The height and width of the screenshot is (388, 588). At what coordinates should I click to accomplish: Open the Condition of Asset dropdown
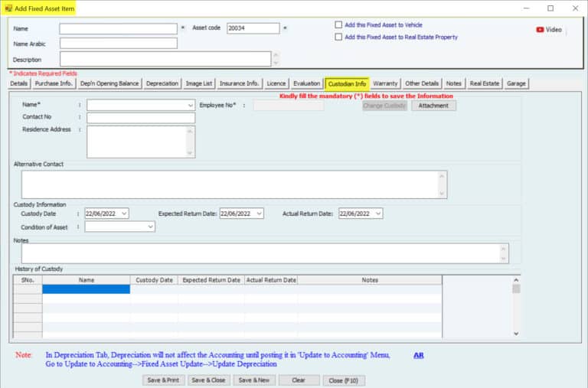(x=150, y=227)
